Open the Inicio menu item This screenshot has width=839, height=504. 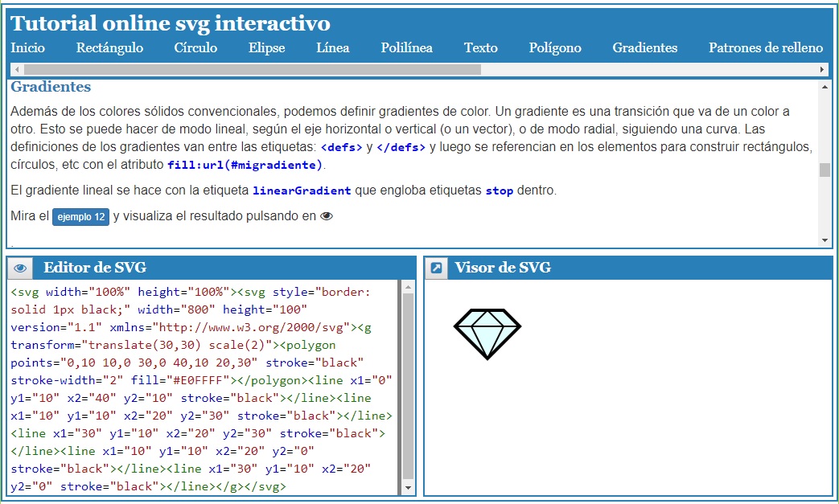click(28, 47)
